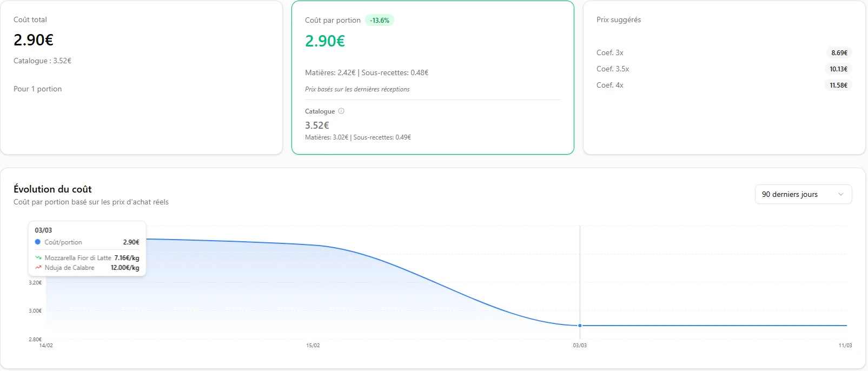Click the 15/02 date on the x-axis
868x371 pixels.
point(313,346)
